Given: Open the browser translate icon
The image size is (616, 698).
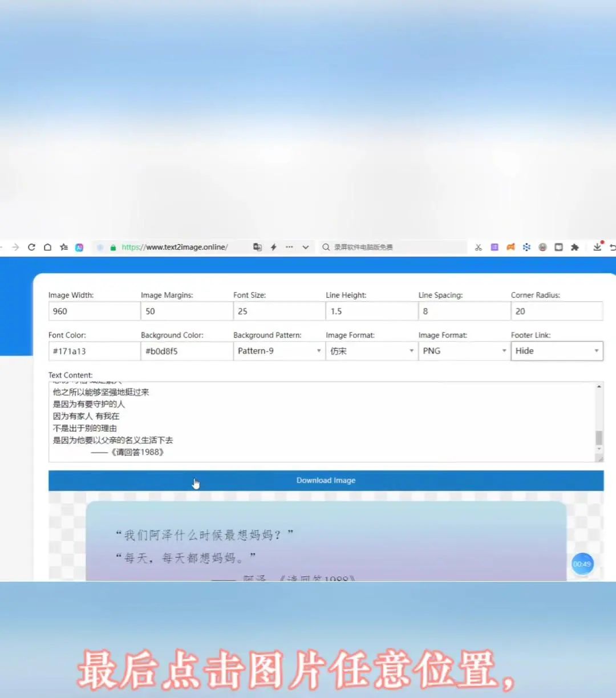Looking at the screenshot, I should [257, 247].
